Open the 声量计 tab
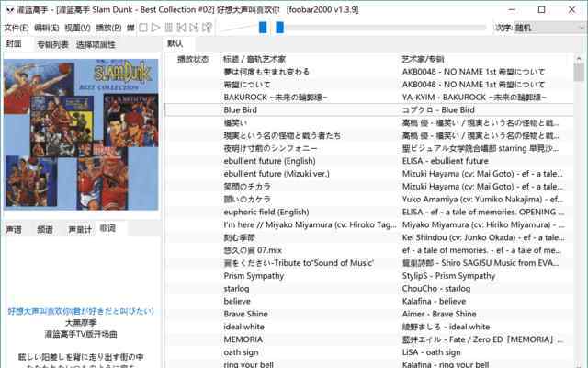The image size is (588, 368). tap(80, 229)
